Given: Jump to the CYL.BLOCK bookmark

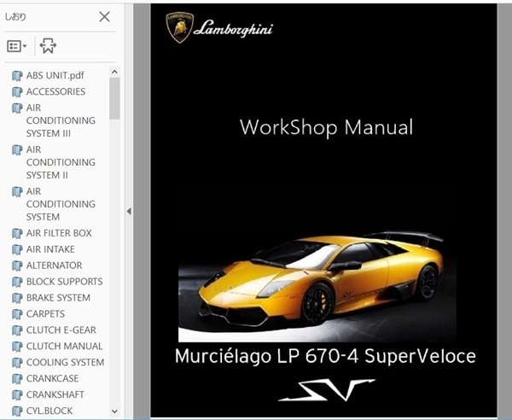Looking at the screenshot, I should [x=49, y=411].
